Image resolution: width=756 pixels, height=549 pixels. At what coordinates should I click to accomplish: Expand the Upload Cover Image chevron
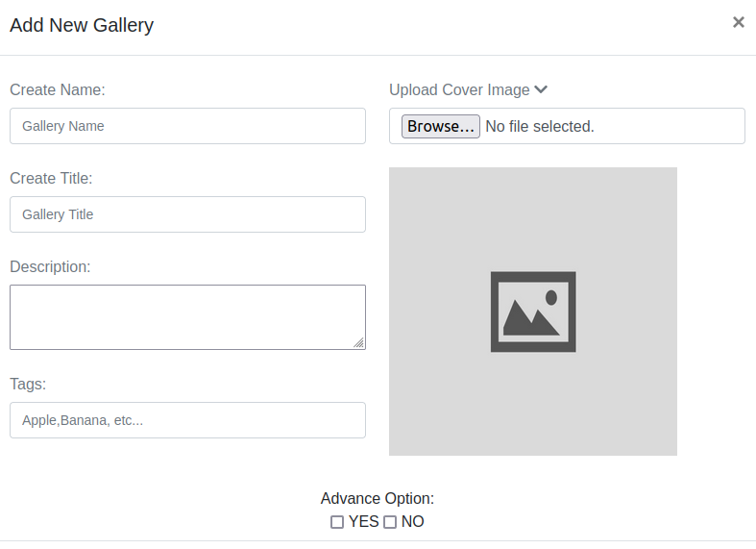(541, 89)
